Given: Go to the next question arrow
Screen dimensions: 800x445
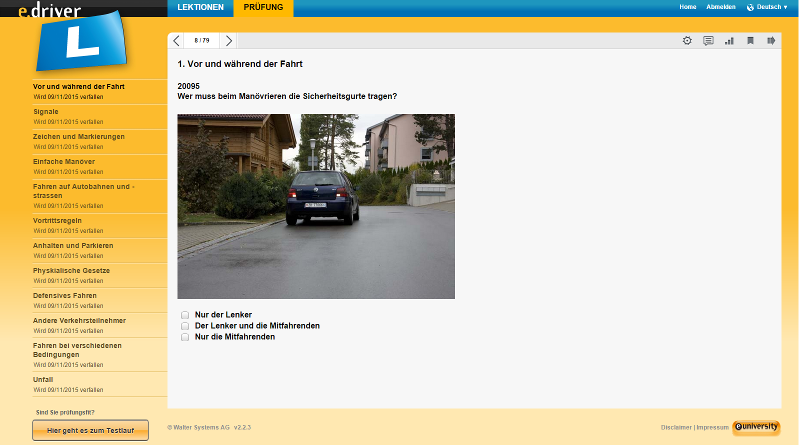Looking at the screenshot, I should click(x=229, y=41).
